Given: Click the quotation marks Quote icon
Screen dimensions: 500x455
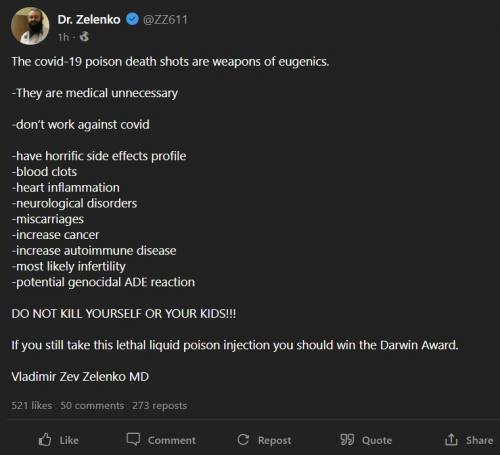Looking at the screenshot, I should click(x=347, y=440).
